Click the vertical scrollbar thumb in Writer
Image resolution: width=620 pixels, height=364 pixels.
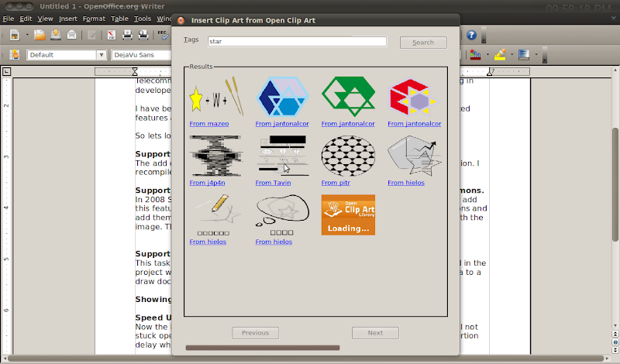[x=615, y=184]
